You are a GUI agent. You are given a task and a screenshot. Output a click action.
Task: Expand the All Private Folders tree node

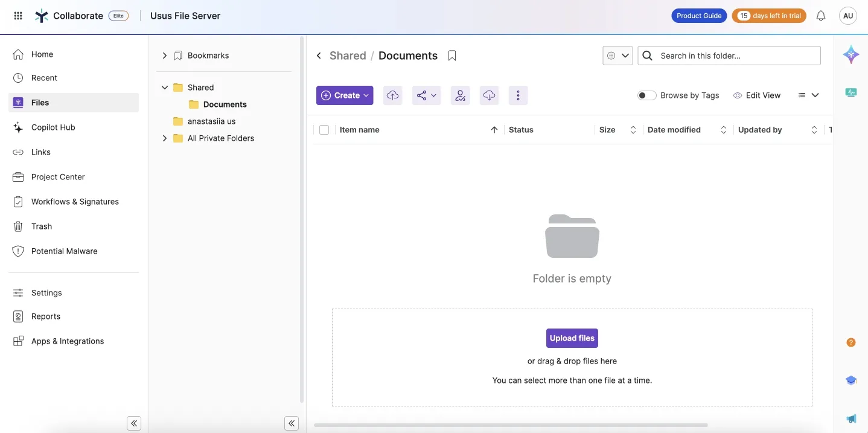[164, 138]
